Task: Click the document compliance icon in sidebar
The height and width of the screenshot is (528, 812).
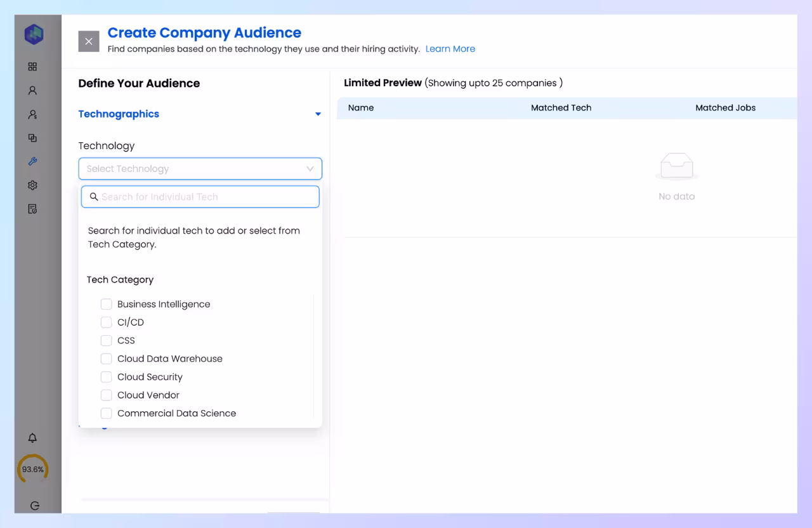Action: [32, 208]
